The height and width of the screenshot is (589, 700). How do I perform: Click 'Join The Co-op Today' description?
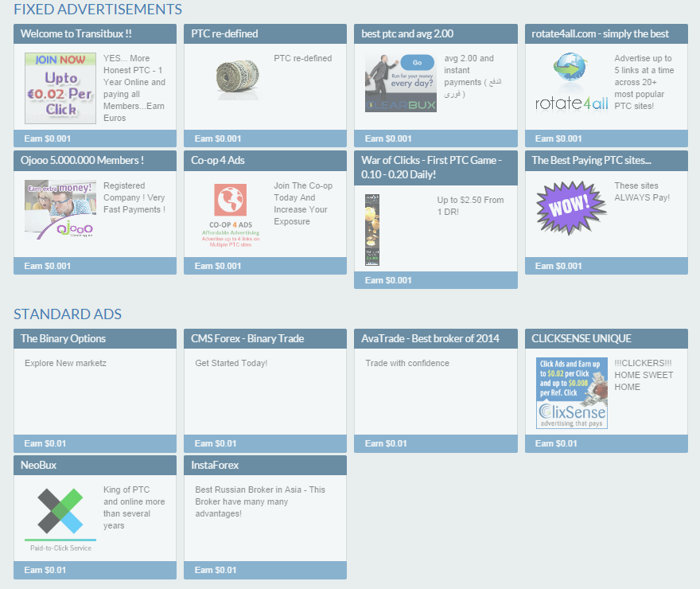tap(303, 204)
